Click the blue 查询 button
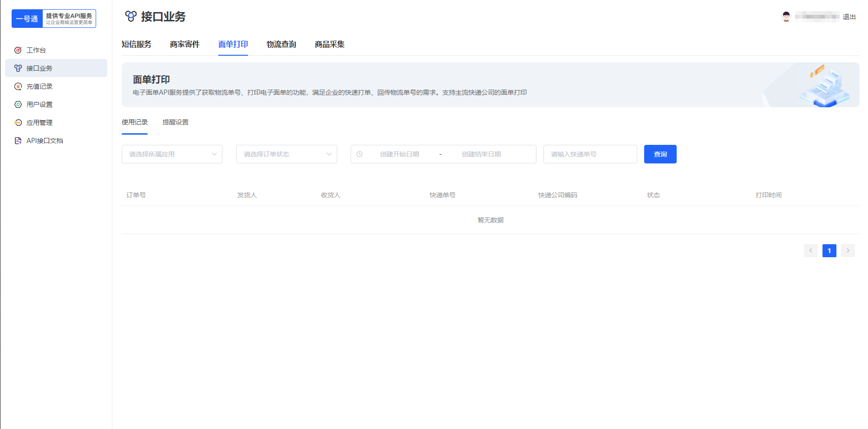This screenshot has width=868, height=429. tap(660, 154)
